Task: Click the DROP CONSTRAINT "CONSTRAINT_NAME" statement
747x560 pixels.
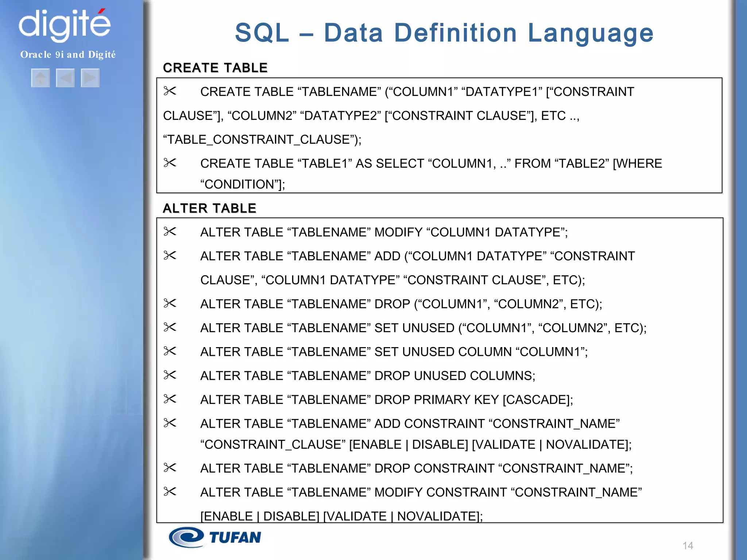Action: click(417, 468)
